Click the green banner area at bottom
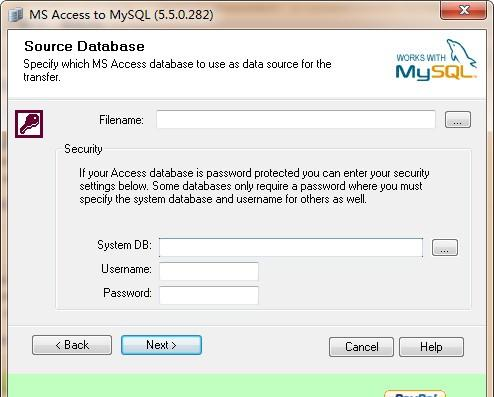Image resolution: width=494 pixels, height=397 pixels. point(247,385)
